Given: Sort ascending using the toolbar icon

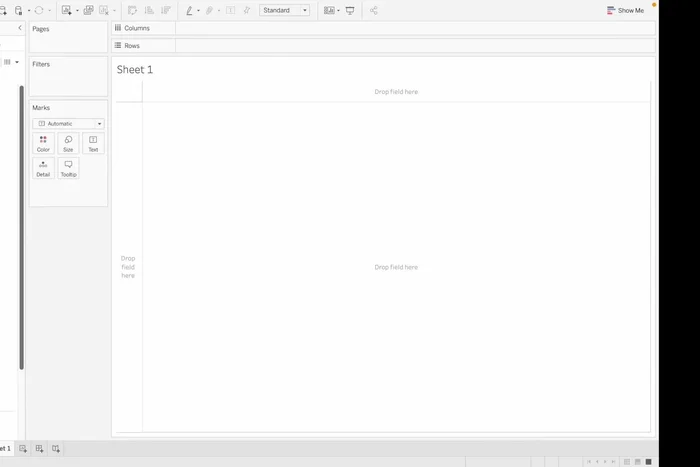Looking at the screenshot, I should pos(149,10).
